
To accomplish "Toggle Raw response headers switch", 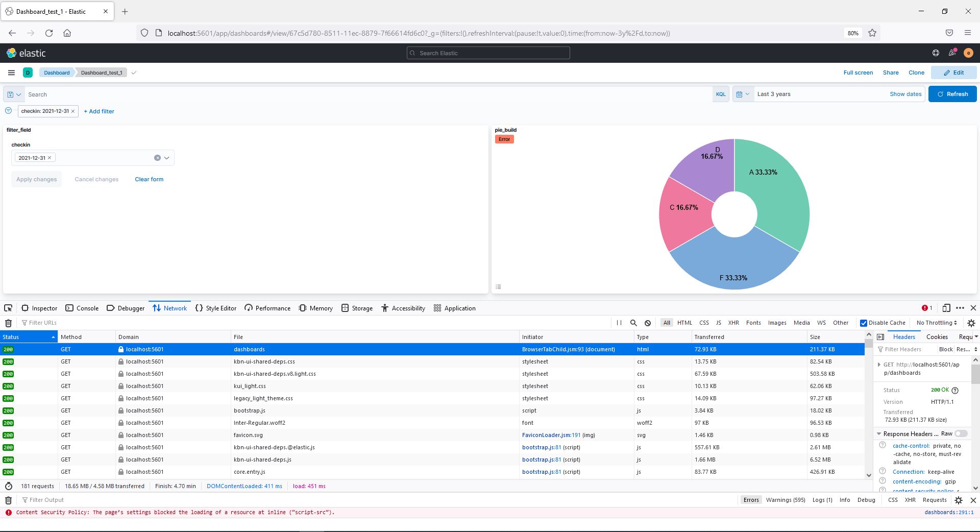I will pyautogui.click(x=961, y=433).
